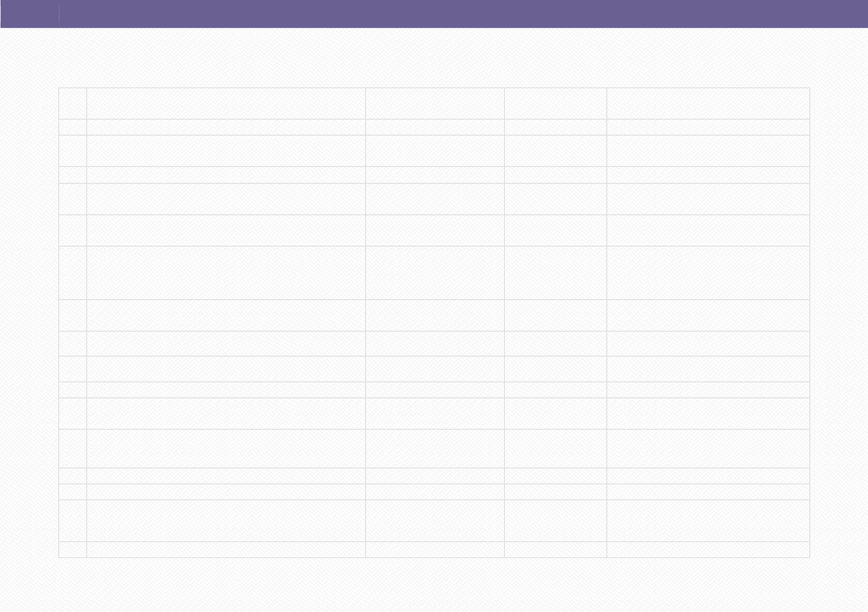Click the blank page area above the table
This screenshot has width=868, height=612.
(x=434, y=58)
